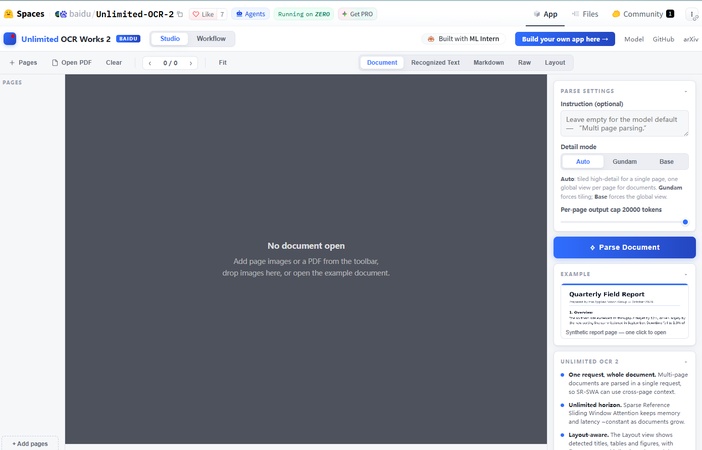
Task: Open the Community tab
Action: [642, 14]
